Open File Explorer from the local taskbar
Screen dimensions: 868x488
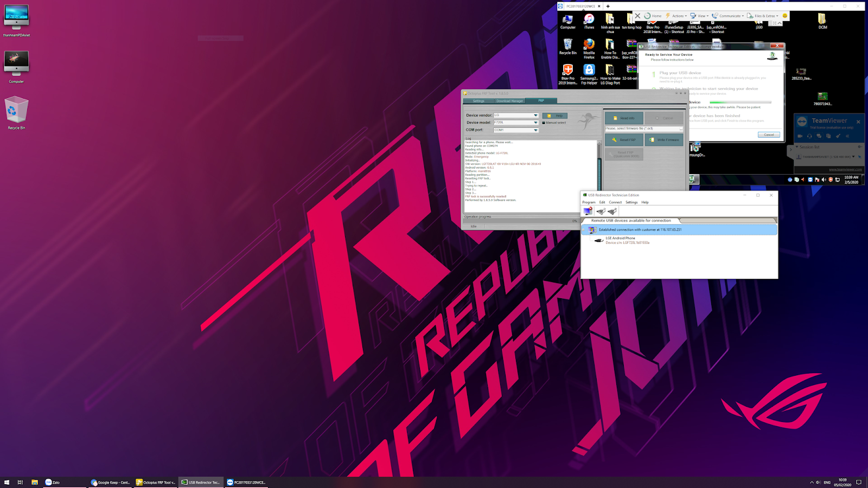pyautogui.click(x=35, y=482)
